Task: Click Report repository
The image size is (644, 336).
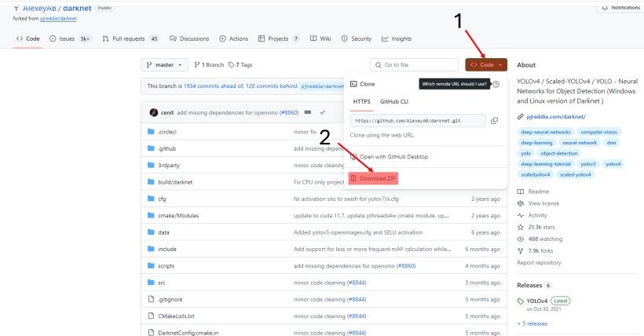Action: coord(539,263)
